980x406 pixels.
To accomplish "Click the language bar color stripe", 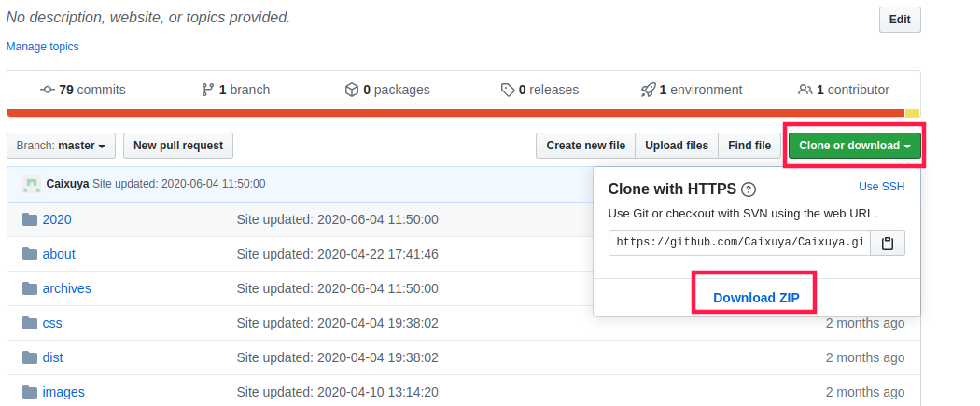I will coord(463,113).
